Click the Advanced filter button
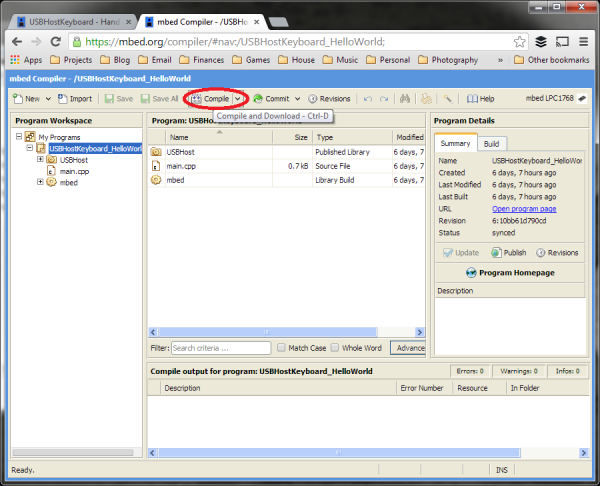This screenshot has width=600, height=486. [x=408, y=348]
